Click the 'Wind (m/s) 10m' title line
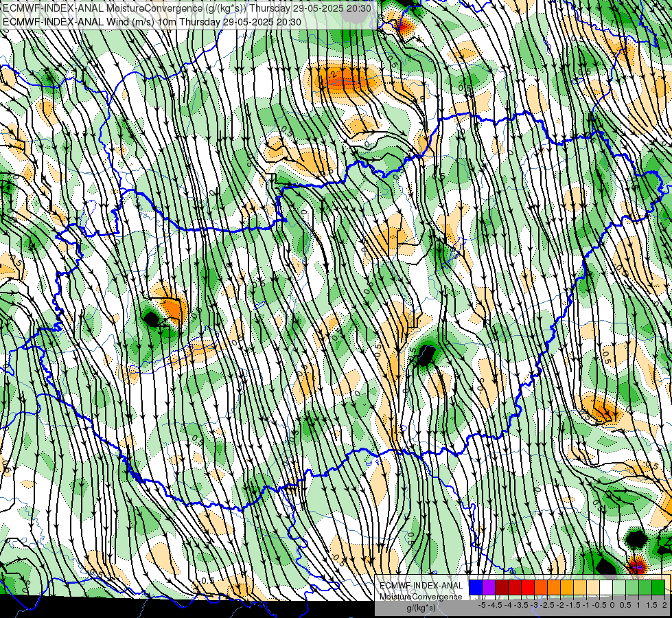Screen dimensions: 672x618 tap(152, 22)
